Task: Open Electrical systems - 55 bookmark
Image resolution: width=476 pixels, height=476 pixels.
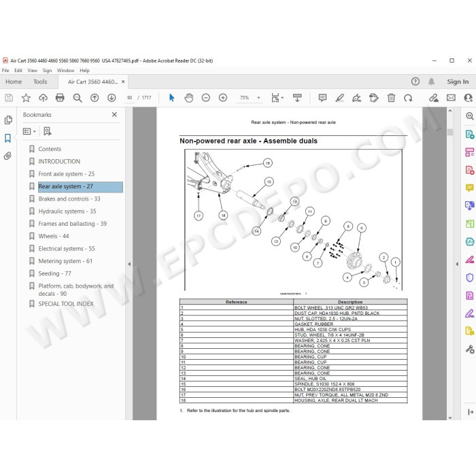Action: [67, 249]
